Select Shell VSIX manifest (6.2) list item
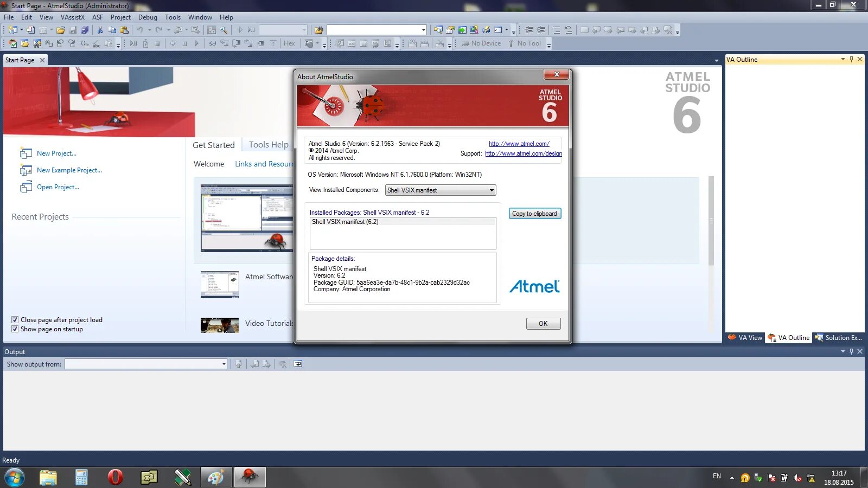Viewport: 868px width, 488px height. 403,222
